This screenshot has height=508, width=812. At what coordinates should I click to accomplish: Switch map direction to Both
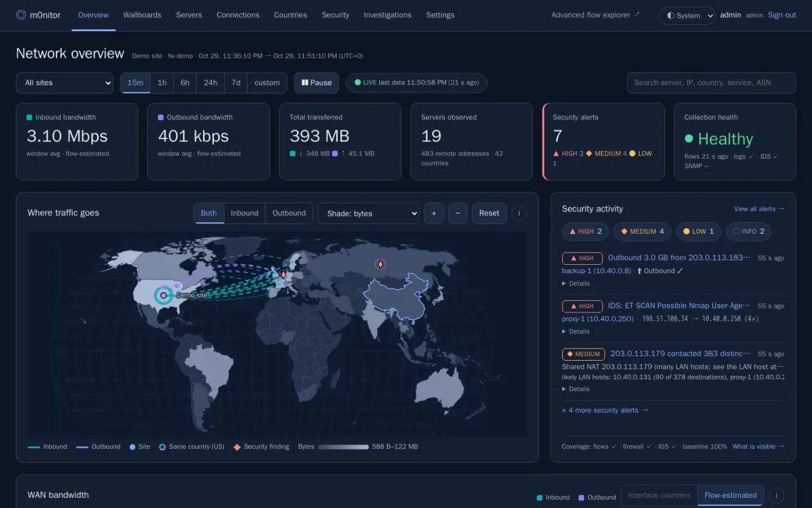209,213
